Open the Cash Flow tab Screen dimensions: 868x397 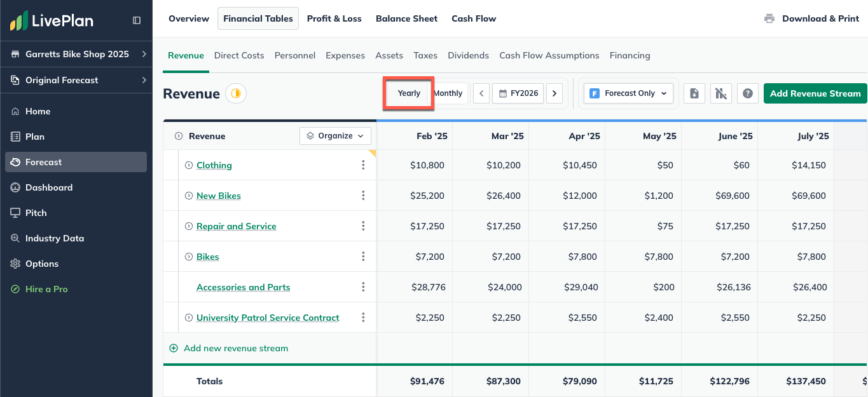(x=474, y=18)
